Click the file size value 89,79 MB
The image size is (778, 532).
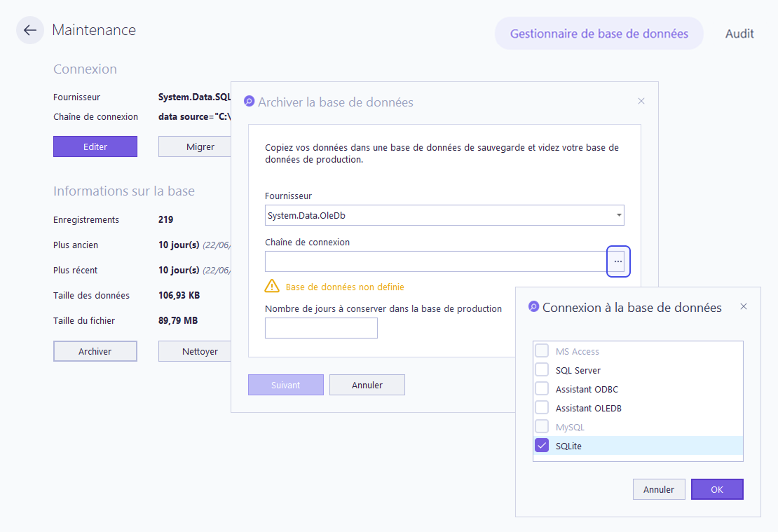pos(178,320)
